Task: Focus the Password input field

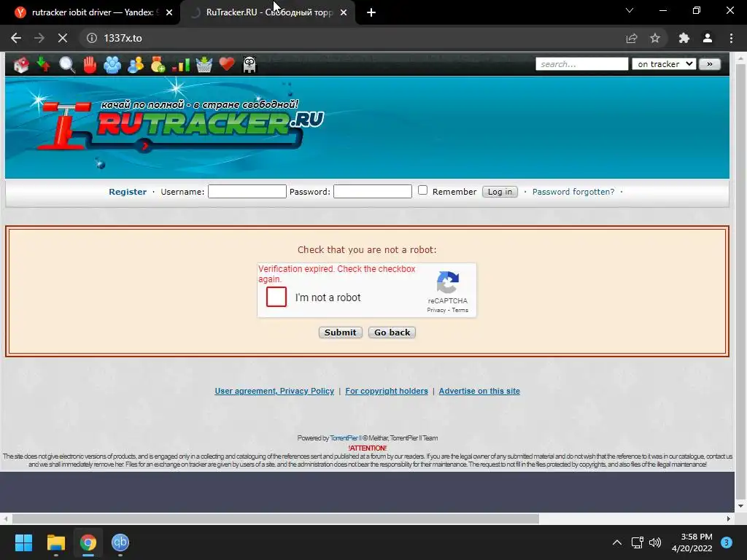Action: (373, 192)
